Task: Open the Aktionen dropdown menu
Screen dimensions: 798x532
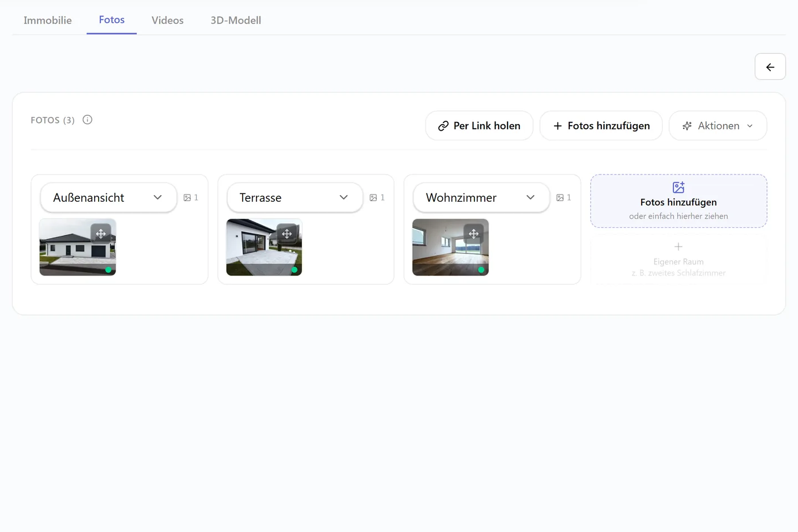Action: [x=718, y=126]
